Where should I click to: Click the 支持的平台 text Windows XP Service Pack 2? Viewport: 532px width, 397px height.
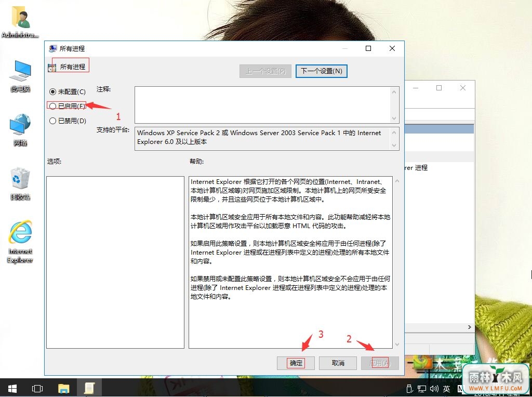[259, 137]
